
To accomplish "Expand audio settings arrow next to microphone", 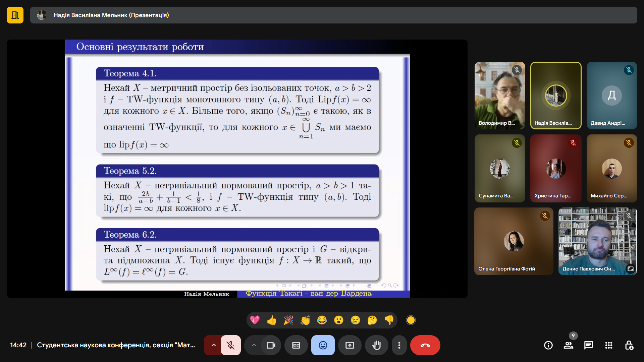I will coord(213,345).
